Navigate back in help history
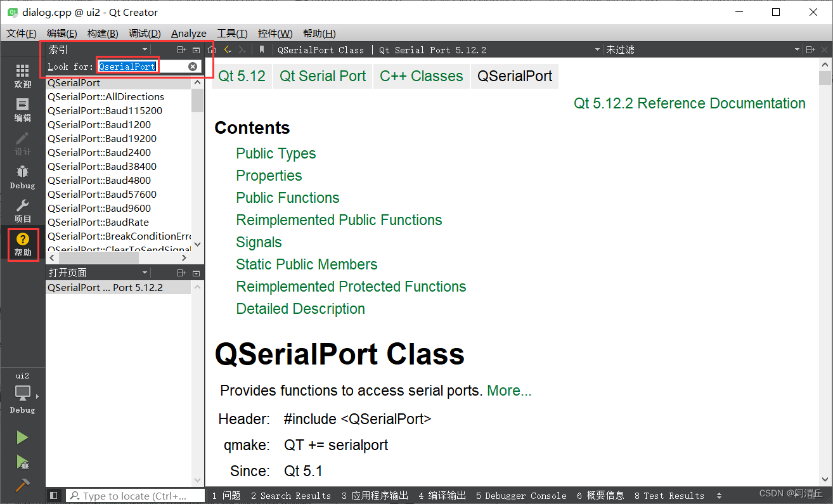Viewport: 833px width, 504px height. 228,49
